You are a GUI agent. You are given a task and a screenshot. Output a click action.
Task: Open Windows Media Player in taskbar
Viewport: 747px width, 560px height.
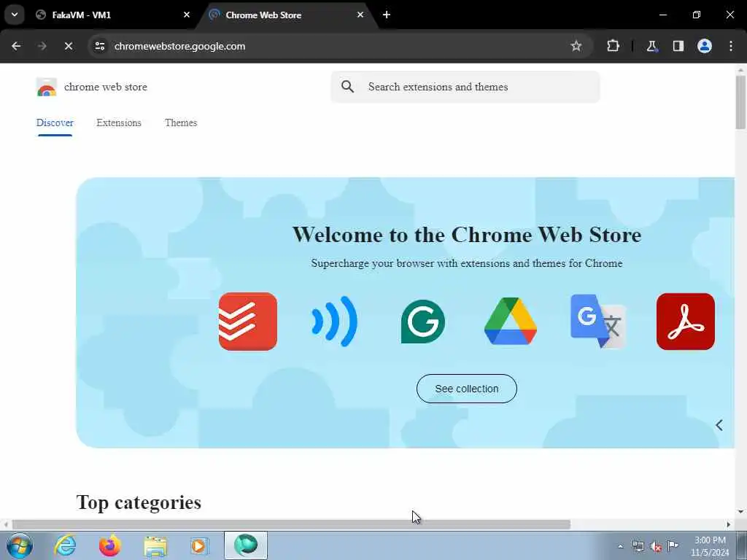[x=199, y=545]
